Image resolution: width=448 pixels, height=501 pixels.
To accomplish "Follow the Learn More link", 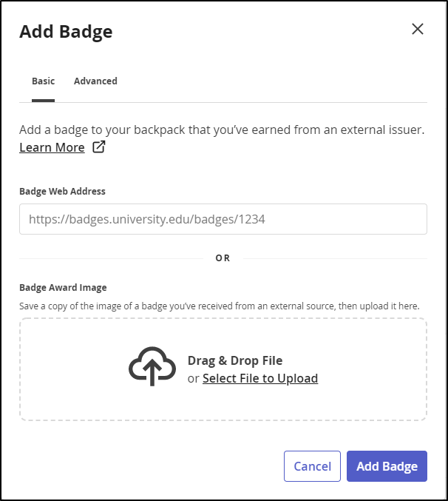I will pyautogui.click(x=52, y=147).
